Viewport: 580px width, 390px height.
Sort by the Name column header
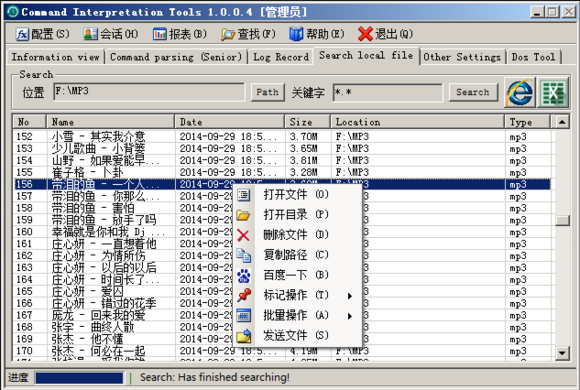[110, 122]
